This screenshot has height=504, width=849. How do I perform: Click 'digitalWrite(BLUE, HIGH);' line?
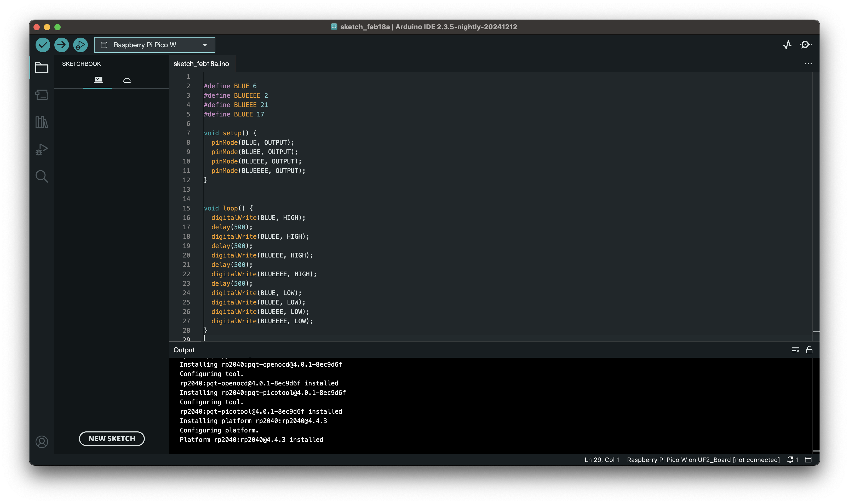pos(258,218)
